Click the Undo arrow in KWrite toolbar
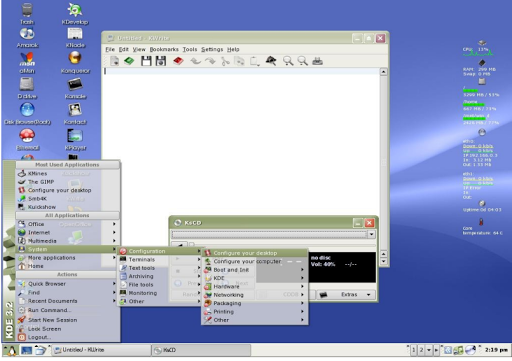The image size is (512, 361). 195,61
